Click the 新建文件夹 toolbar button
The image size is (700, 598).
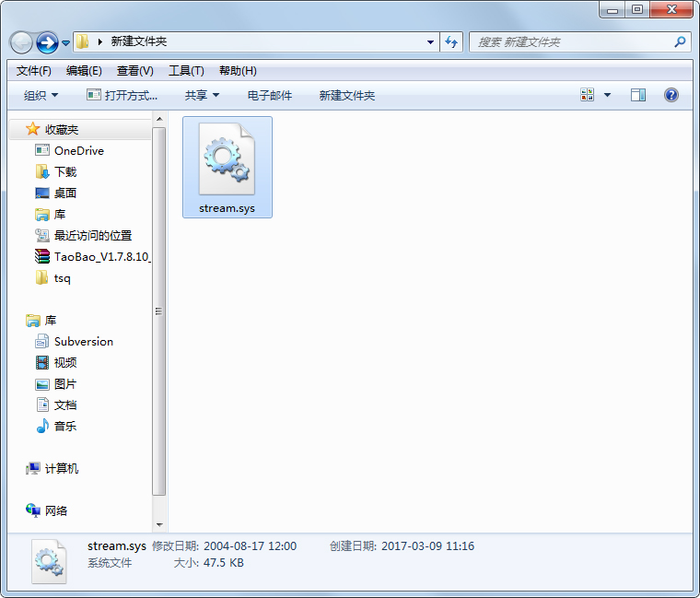point(347,95)
